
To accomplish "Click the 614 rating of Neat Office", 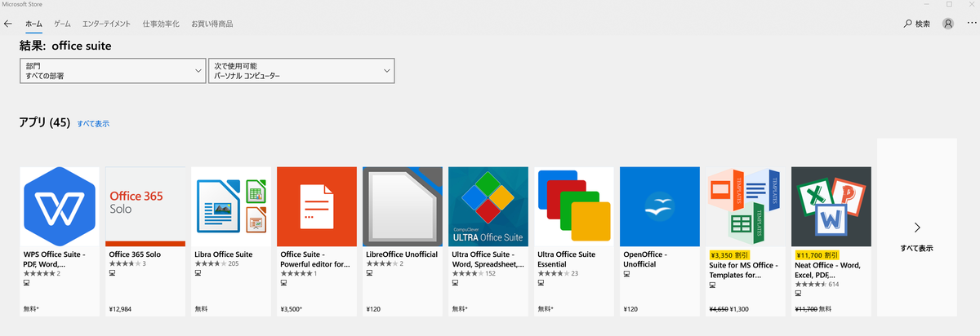I will [834, 285].
